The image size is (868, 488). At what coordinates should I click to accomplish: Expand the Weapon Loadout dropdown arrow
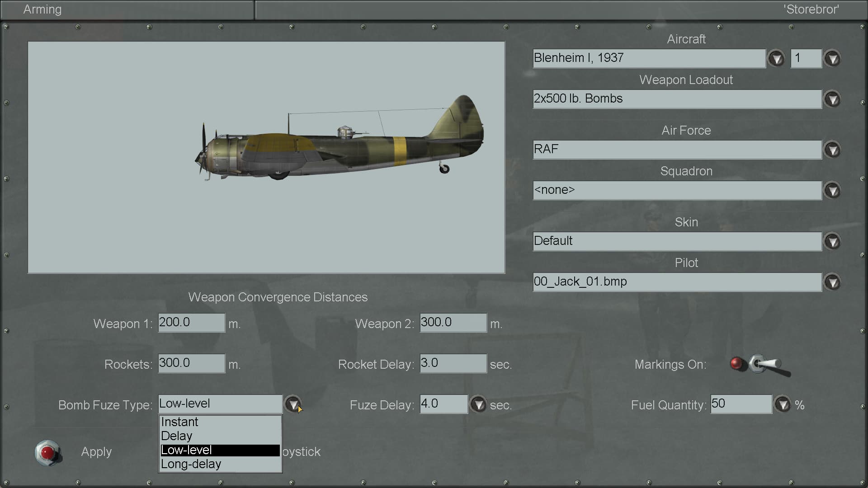[832, 99]
